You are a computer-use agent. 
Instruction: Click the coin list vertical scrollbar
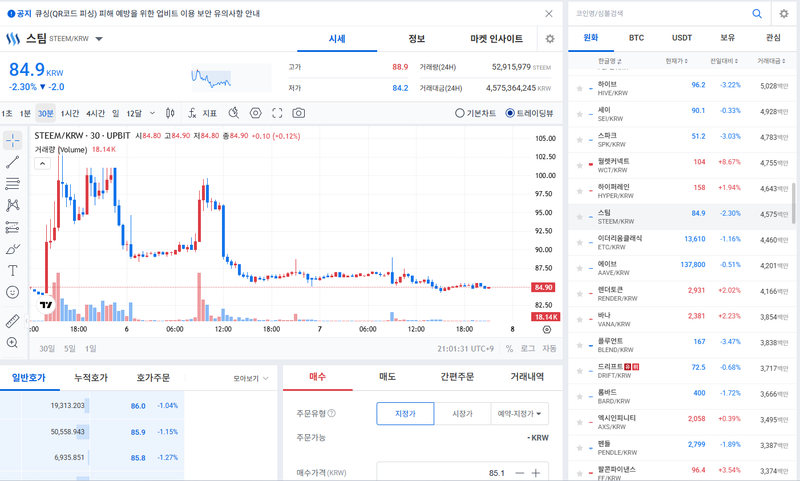[x=793, y=203]
